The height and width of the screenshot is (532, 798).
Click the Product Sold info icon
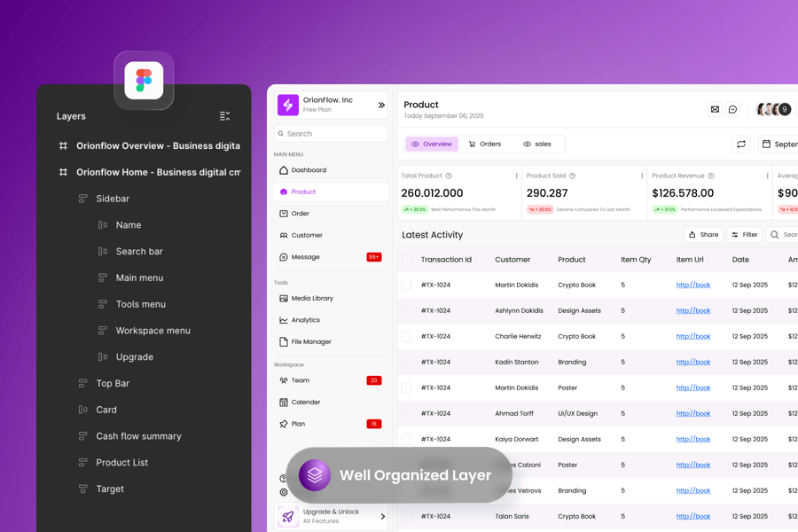pos(572,176)
